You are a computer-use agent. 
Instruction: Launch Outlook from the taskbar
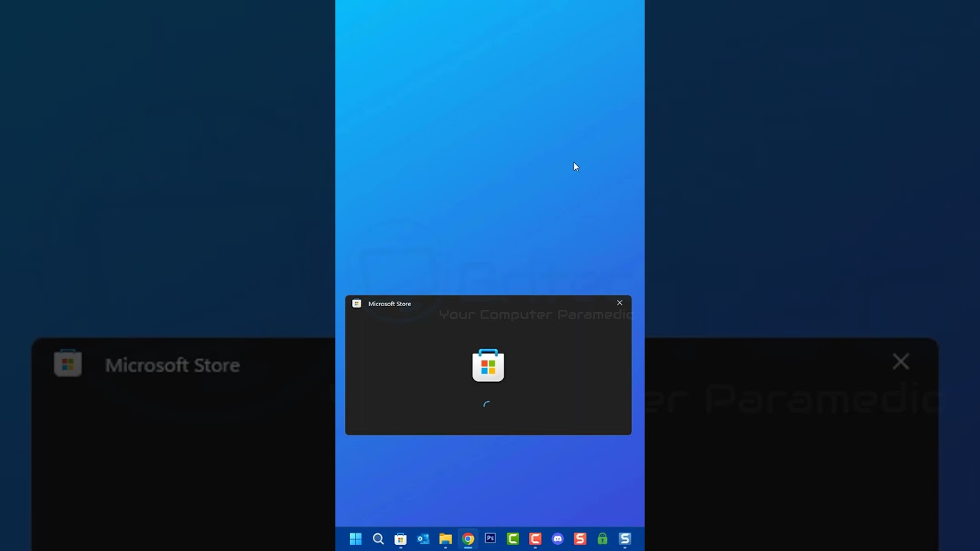tap(423, 539)
